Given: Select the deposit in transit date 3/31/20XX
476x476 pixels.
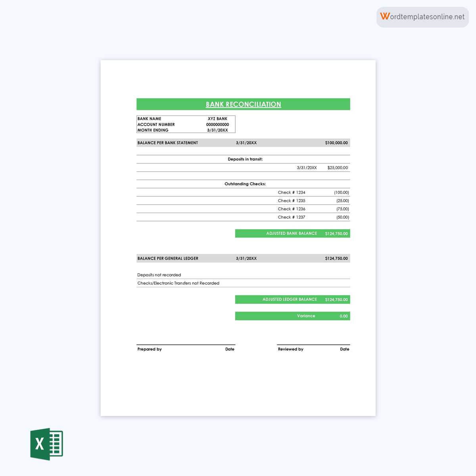Looking at the screenshot, I should click(307, 168).
